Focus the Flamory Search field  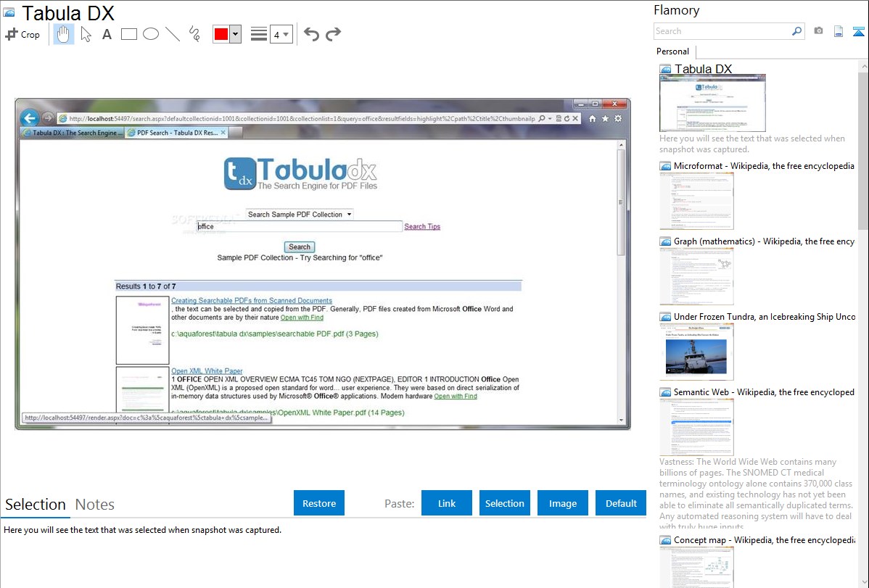(x=722, y=31)
